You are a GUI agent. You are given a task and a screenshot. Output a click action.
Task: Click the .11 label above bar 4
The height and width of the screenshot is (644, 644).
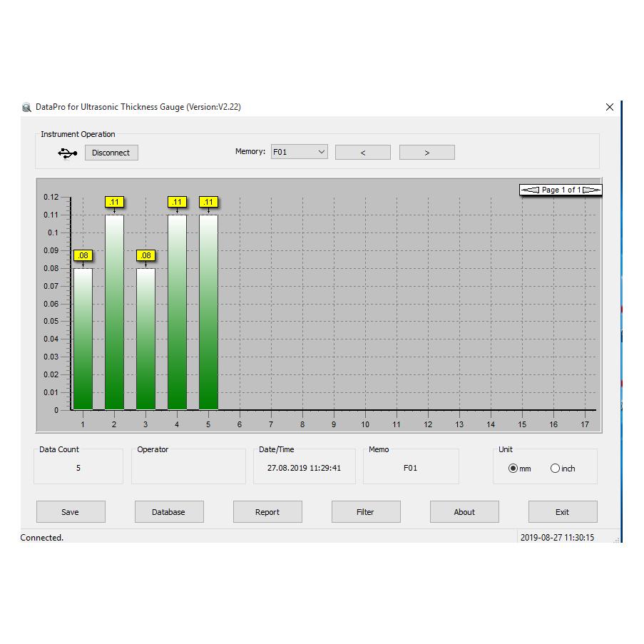click(177, 202)
